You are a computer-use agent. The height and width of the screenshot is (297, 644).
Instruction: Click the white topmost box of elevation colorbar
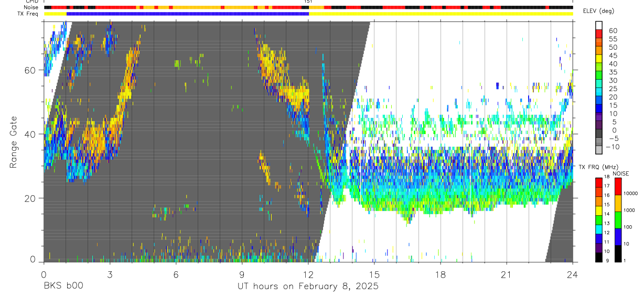599,26
